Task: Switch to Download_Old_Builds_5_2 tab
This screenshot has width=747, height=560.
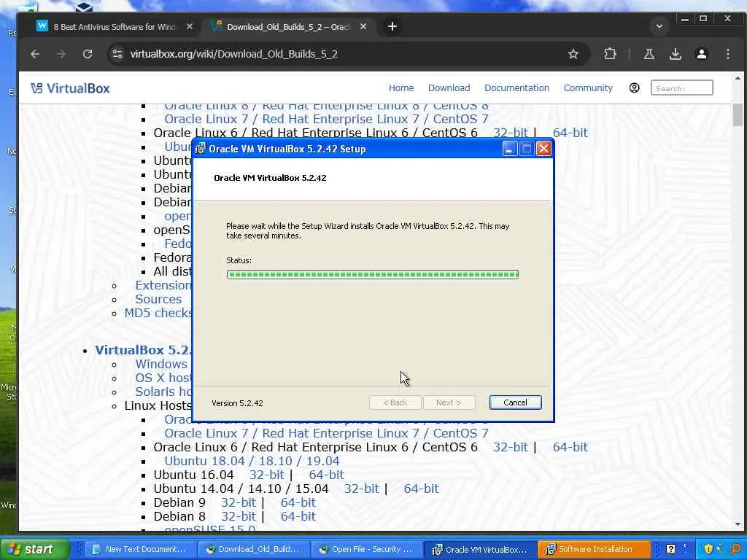Action: [288, 27]
